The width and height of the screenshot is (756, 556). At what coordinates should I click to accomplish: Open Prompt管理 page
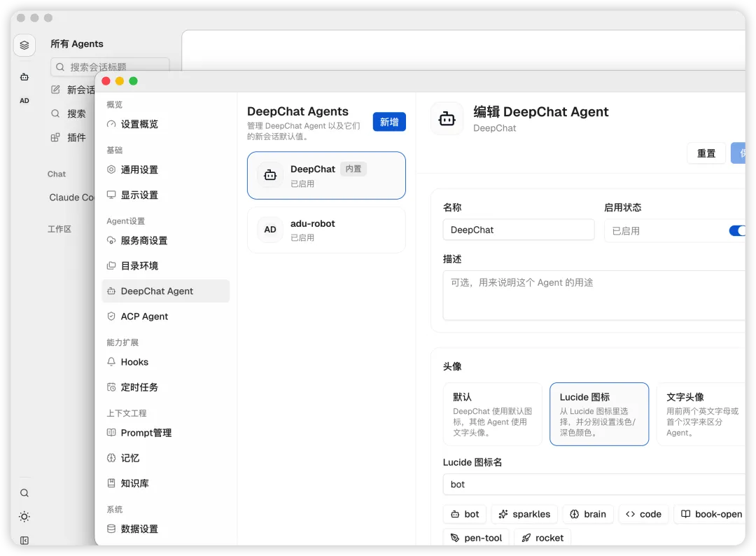pyautogui.click(x=165, y=433)
